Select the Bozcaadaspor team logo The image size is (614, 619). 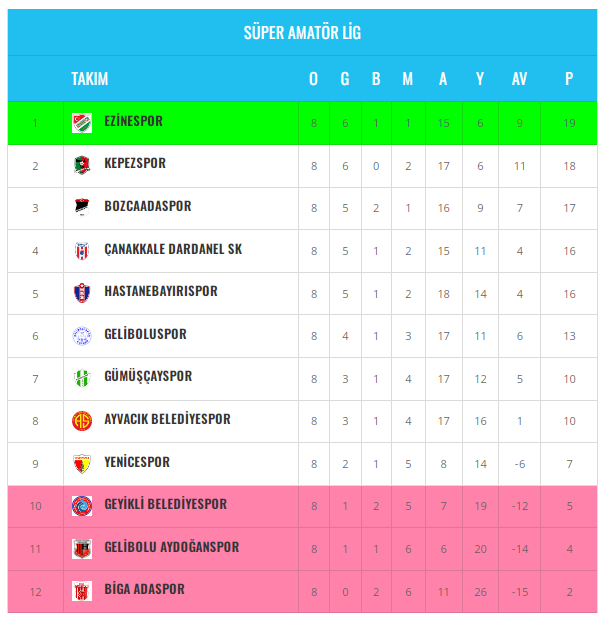81,208
